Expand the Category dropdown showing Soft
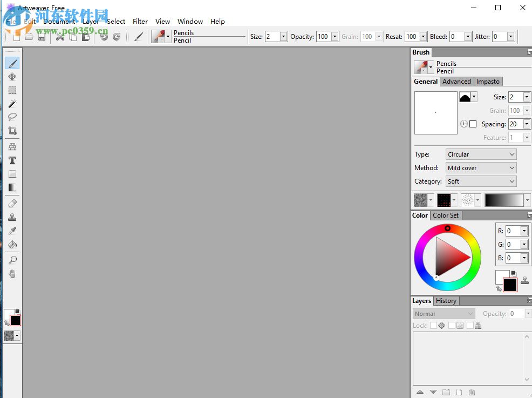 (480, 181)
